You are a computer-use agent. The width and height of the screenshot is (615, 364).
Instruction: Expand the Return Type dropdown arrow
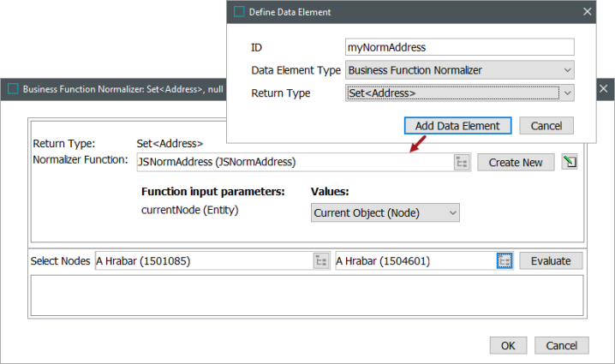[567, 93]
